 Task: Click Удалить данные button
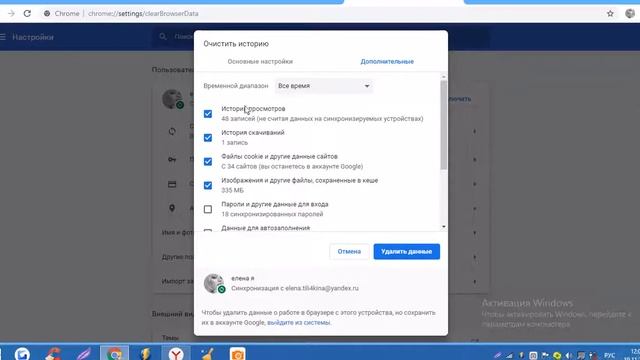pyautogui.click(x=407, y=251)
